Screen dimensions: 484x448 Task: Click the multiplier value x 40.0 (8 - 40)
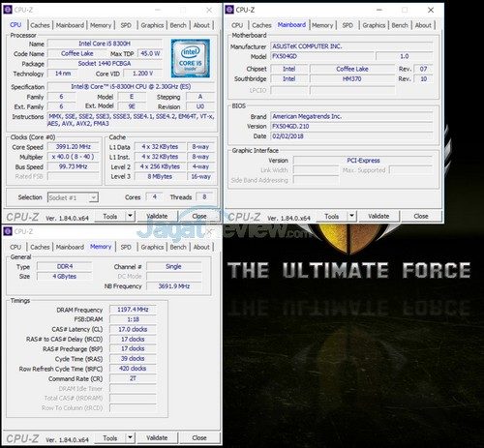[x=74, y=157]
